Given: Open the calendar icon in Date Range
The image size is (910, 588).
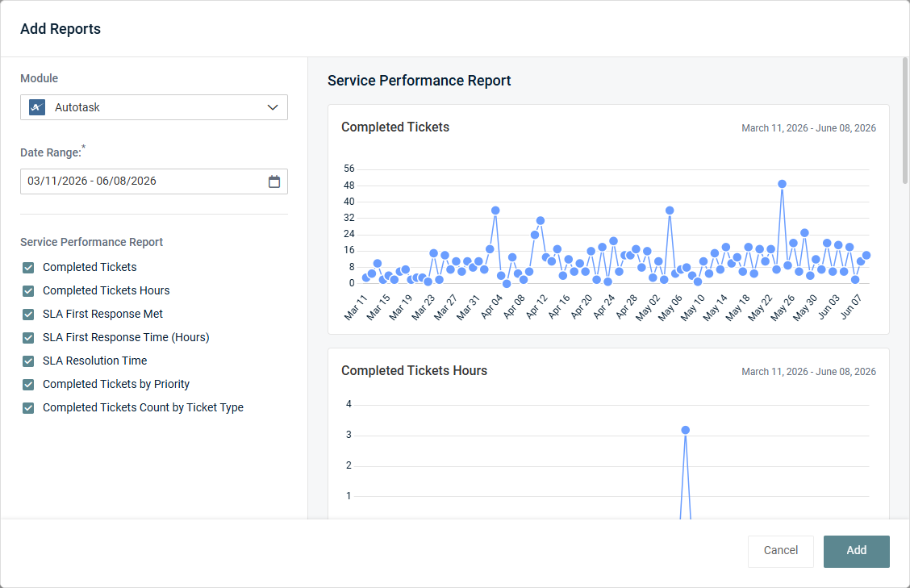Looking at the screenshot, I should pyautogui.click(x=274, y=181).
